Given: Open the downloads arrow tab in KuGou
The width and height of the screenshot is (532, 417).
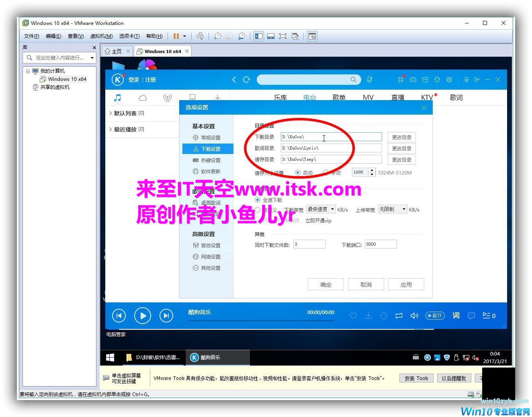Looking at the screenshot, I should (217, 98).
